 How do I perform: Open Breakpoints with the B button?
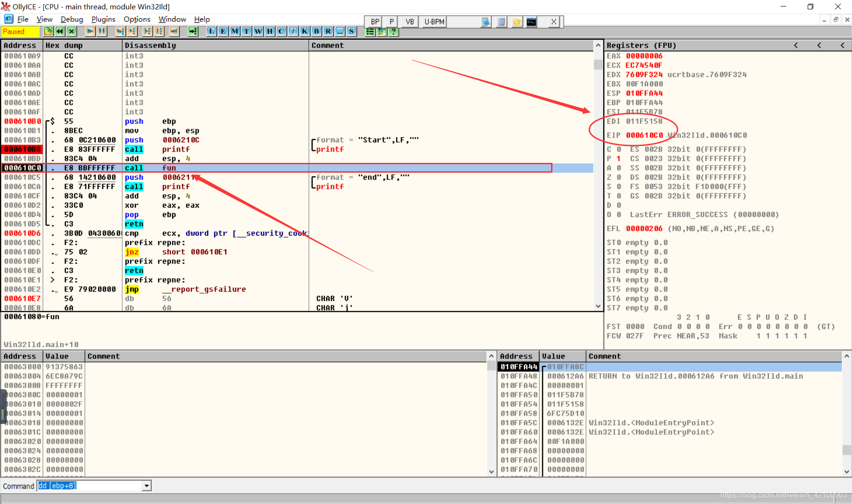pyautogui.click(x=316, y=31)
